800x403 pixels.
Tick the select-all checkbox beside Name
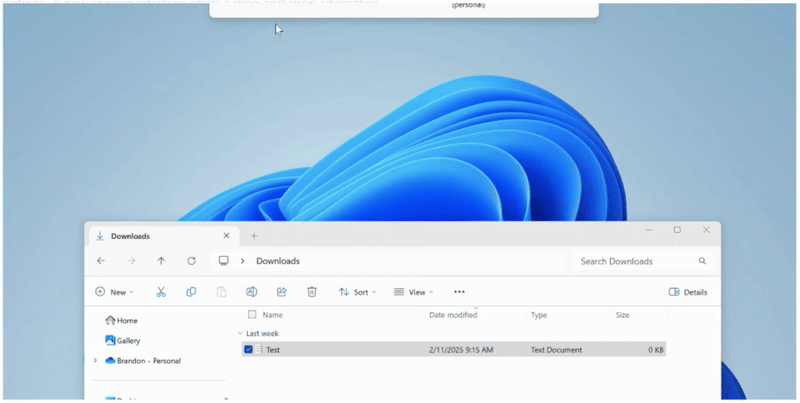click(x=252, y=314)
